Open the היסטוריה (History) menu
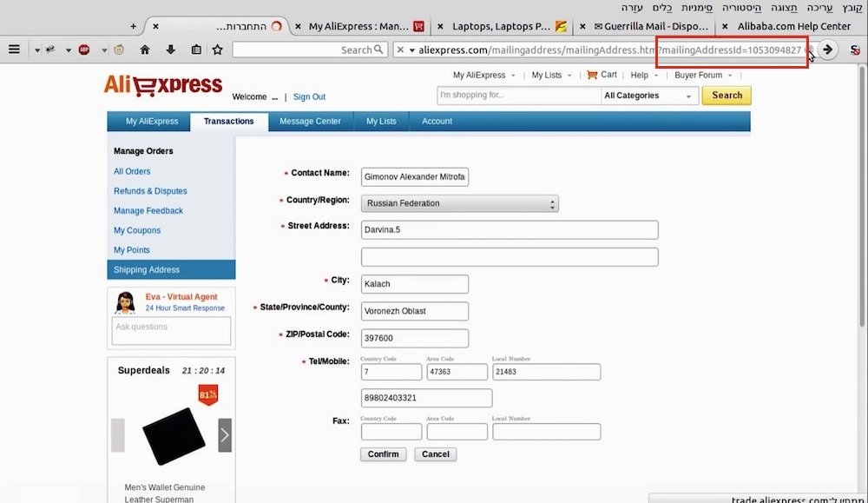 (742, 7)
